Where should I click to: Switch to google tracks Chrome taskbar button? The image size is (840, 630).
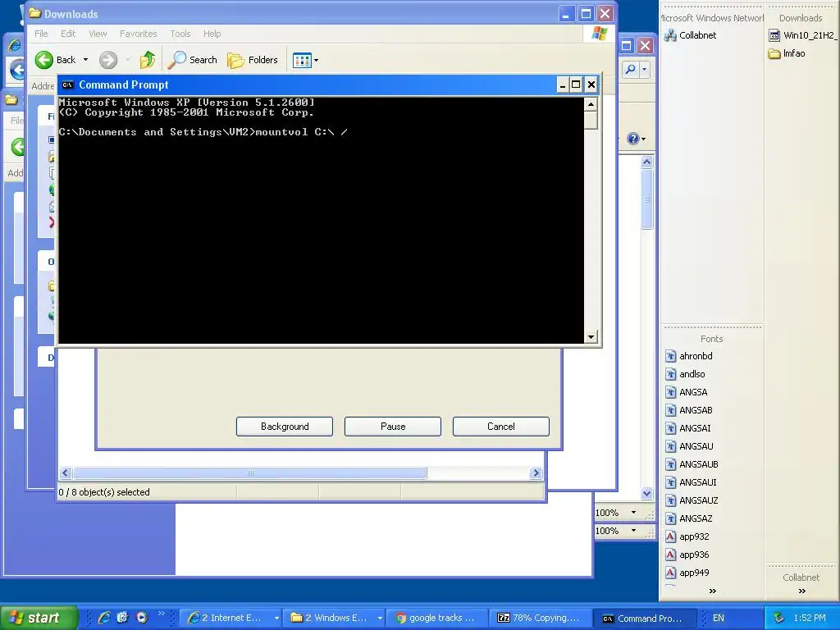pos(436,618)
